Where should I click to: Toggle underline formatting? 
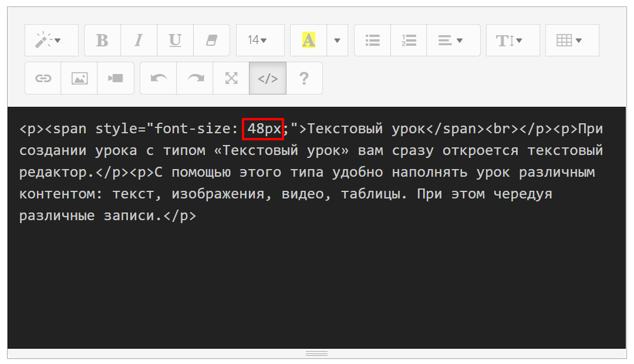point(175,41)
